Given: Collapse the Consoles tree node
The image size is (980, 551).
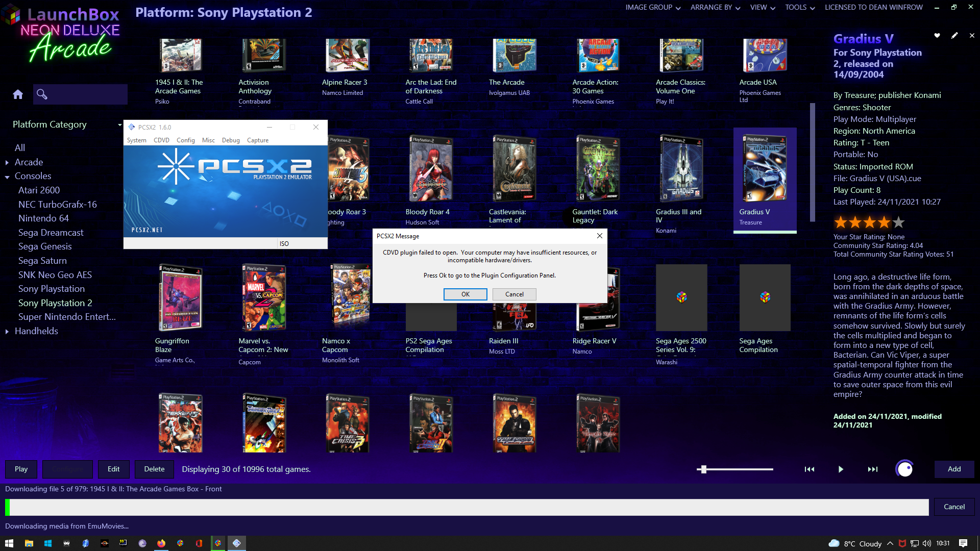Looking at the screenshot, I should tap(7, 177).
